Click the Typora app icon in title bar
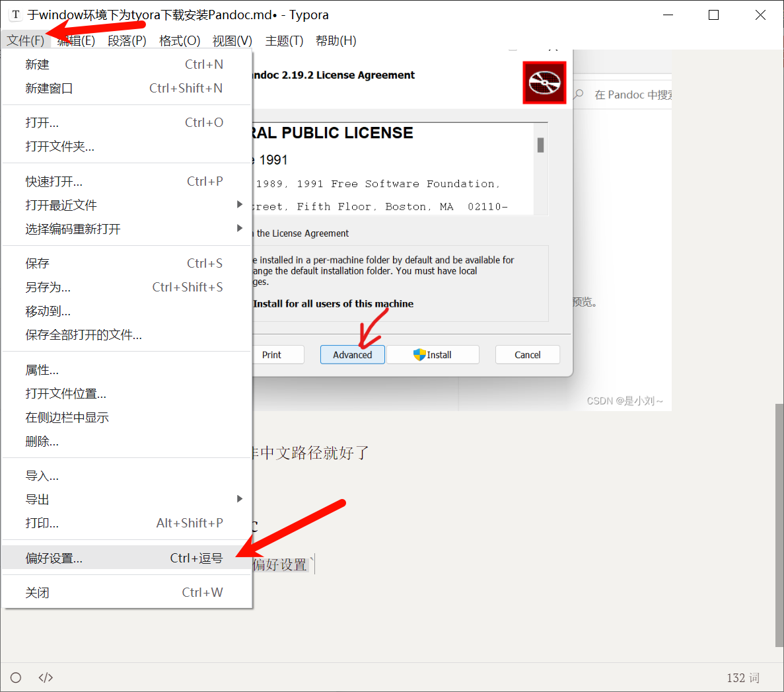The height and width of the screenshot is (692, 784). [15, 15]
